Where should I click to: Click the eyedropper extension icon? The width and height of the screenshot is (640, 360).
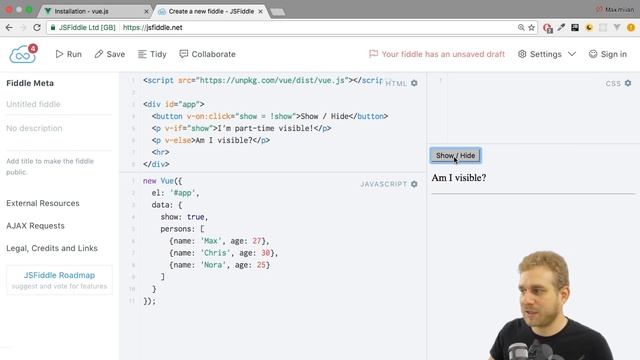coord(561,27)
